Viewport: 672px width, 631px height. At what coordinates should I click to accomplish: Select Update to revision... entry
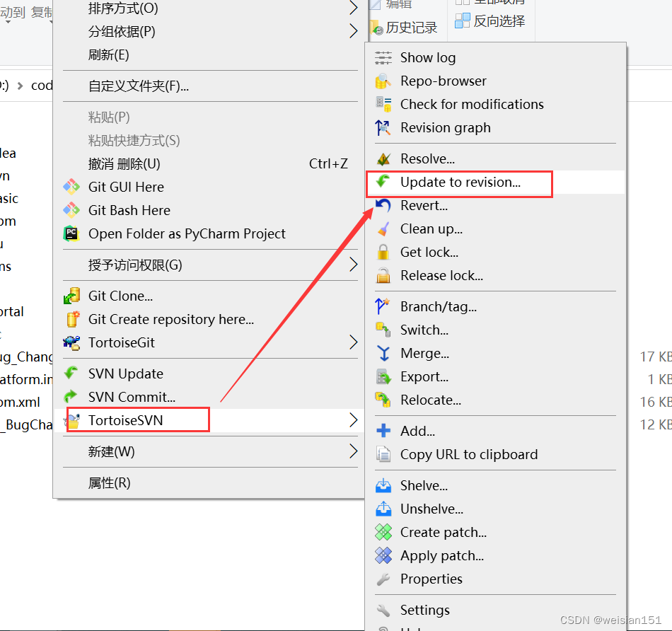tap(495, 183)
